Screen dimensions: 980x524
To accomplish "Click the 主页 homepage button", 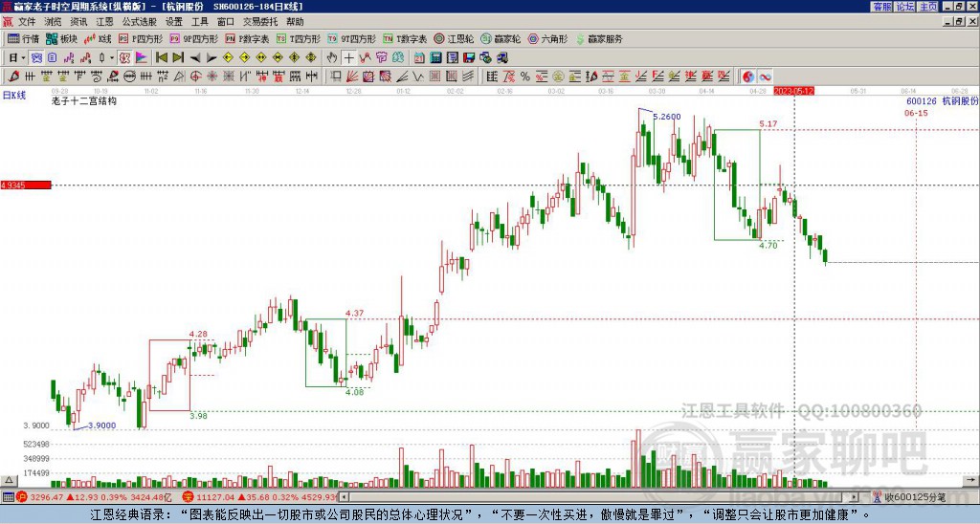I will coord(928,7).
